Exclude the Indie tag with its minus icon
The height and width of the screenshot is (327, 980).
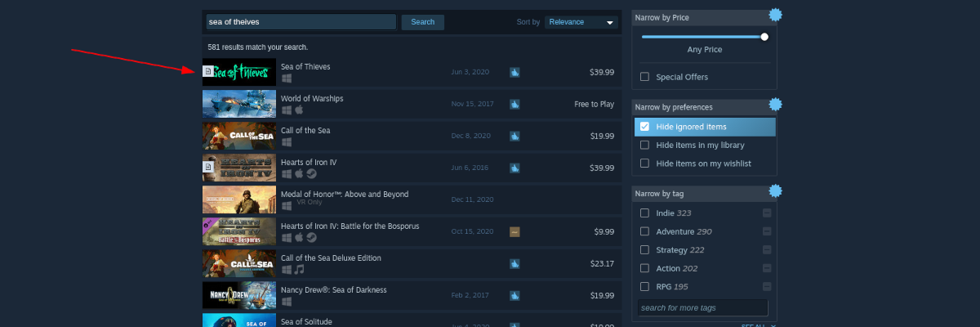(767, 213)
